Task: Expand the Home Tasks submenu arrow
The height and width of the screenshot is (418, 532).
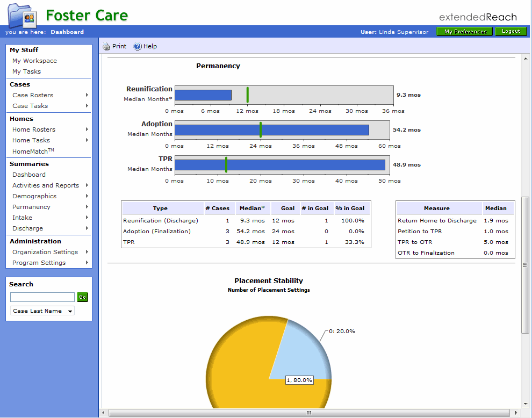Action: [x=87, y=140]
